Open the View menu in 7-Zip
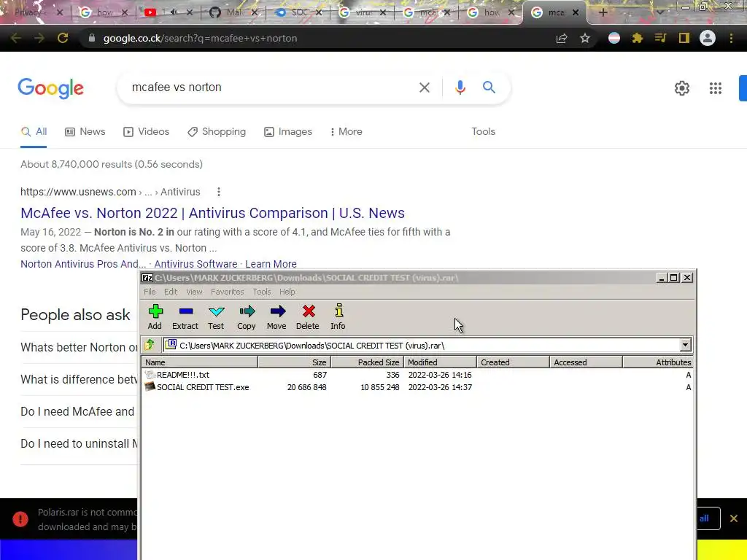 pos(194,292)
